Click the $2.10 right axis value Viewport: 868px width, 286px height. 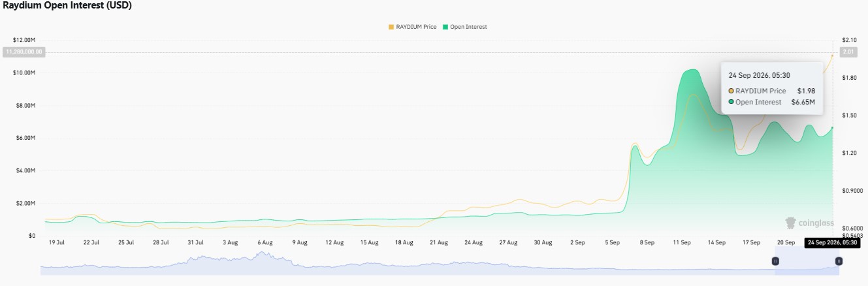pyautogui.click(x=849, y=40)
